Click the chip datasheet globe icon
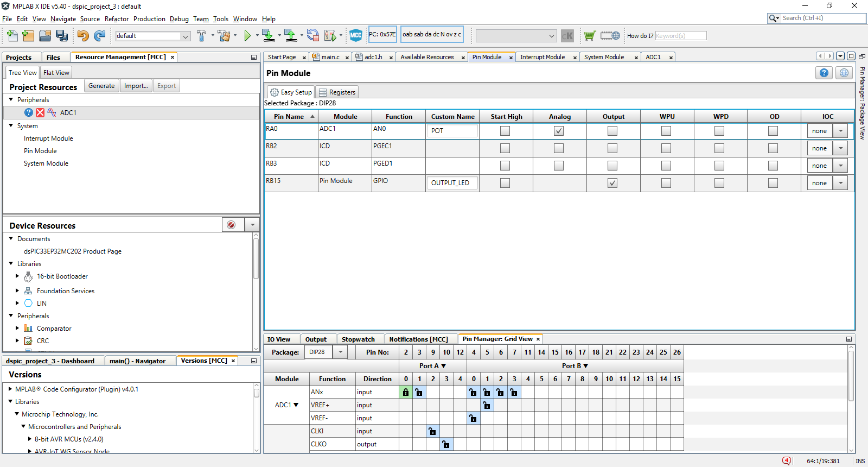The image size is (868, 467). (x=610, y=36)
